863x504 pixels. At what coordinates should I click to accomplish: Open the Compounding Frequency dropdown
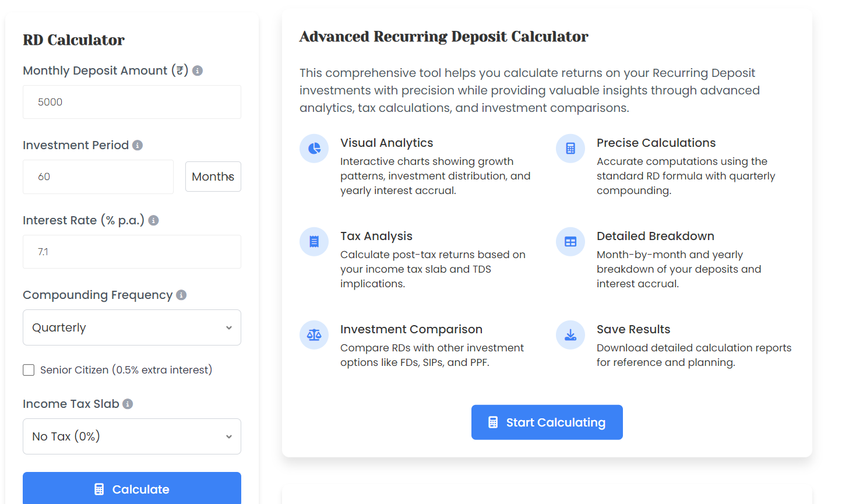[x=132, y=327]
